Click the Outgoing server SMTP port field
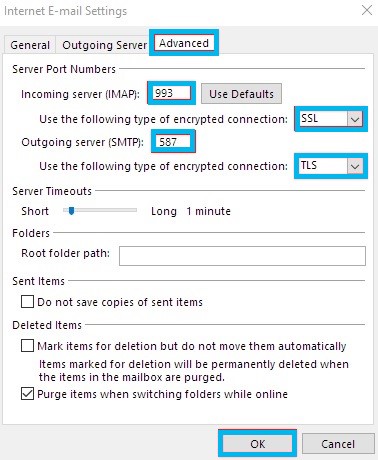Image resolution: width=378 pixels, height=460 pixels. pyautogui.click(x=173, y=142)
